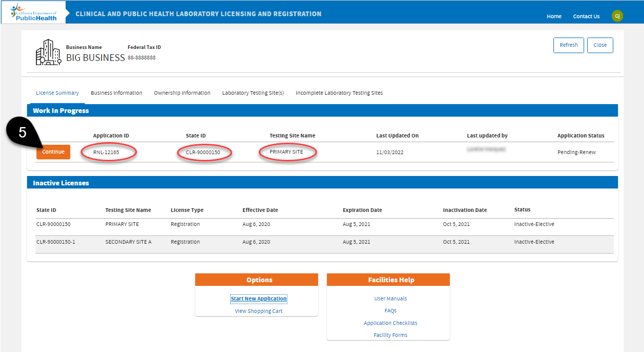This screenshot has width=644, height=352.
Task: Click the building icon next to BIG BUSINESS
Action: pos(48,52)
